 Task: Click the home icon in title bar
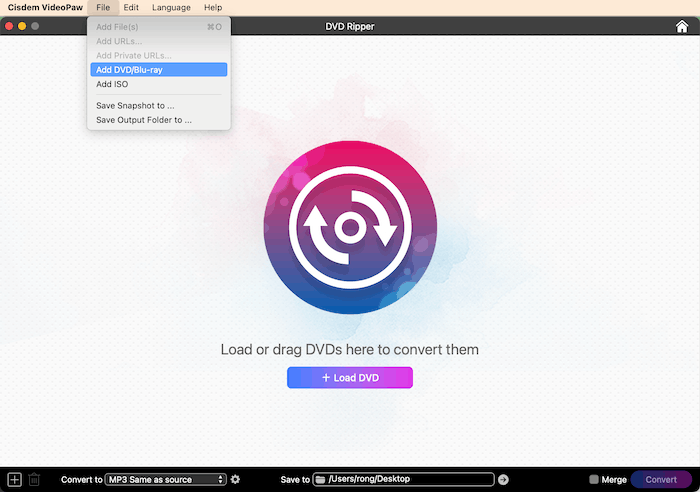(x=682, y=26)
